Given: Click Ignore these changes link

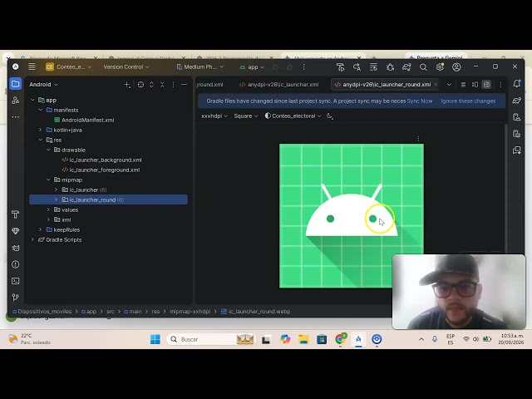Looking at the screenshot, I should [468, 101].
